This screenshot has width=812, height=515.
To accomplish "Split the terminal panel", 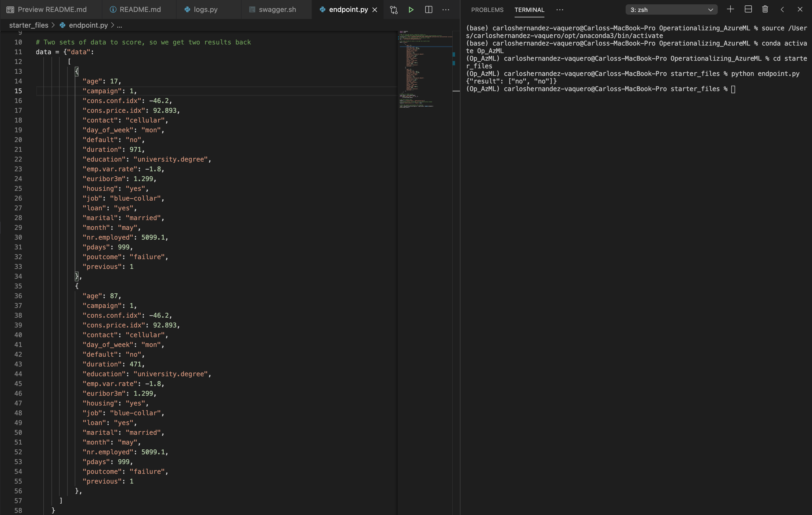I will point(748,9).
